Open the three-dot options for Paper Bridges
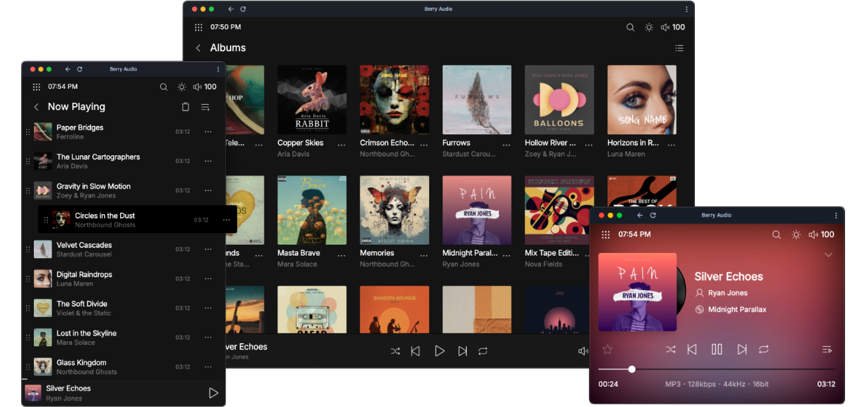868x407 pixels. point(208,132)
